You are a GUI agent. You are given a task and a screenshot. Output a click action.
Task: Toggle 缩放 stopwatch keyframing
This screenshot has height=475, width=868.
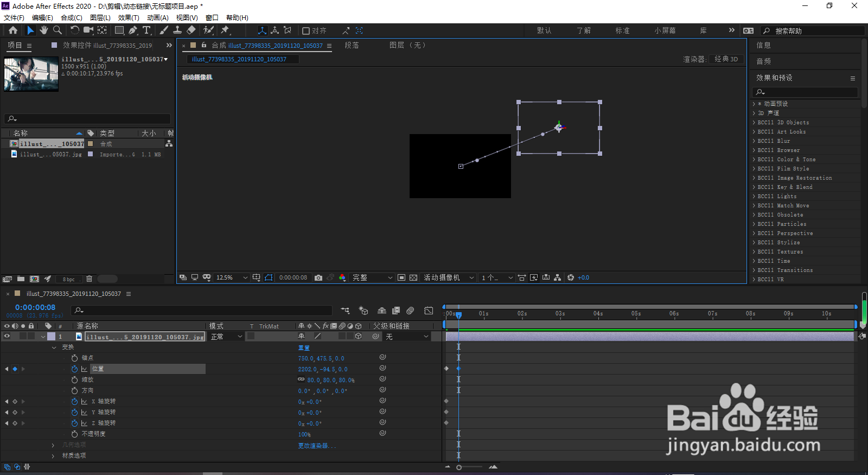click(74, 380)
